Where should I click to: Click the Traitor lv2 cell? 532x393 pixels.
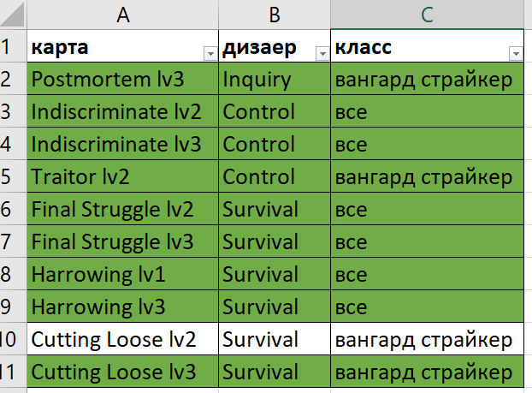[x=122, y=176]
